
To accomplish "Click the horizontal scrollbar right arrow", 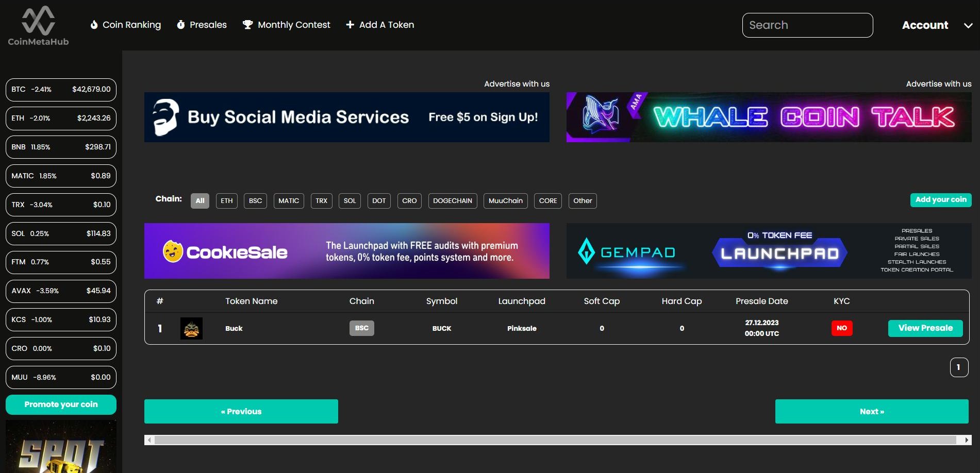I will click(x=967, y=440).
